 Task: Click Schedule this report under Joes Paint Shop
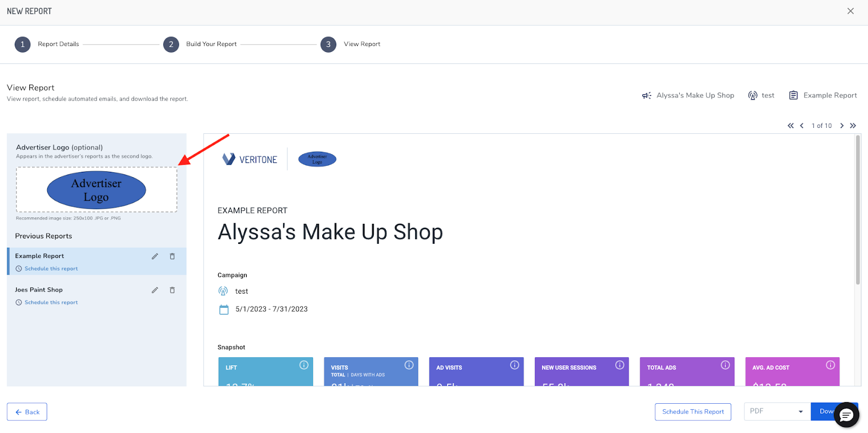51,302
